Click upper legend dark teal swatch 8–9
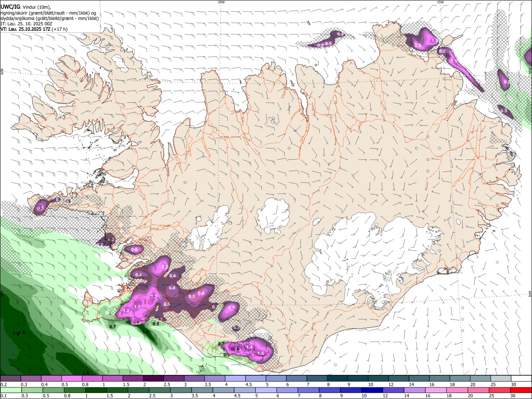 pos(337,379)
